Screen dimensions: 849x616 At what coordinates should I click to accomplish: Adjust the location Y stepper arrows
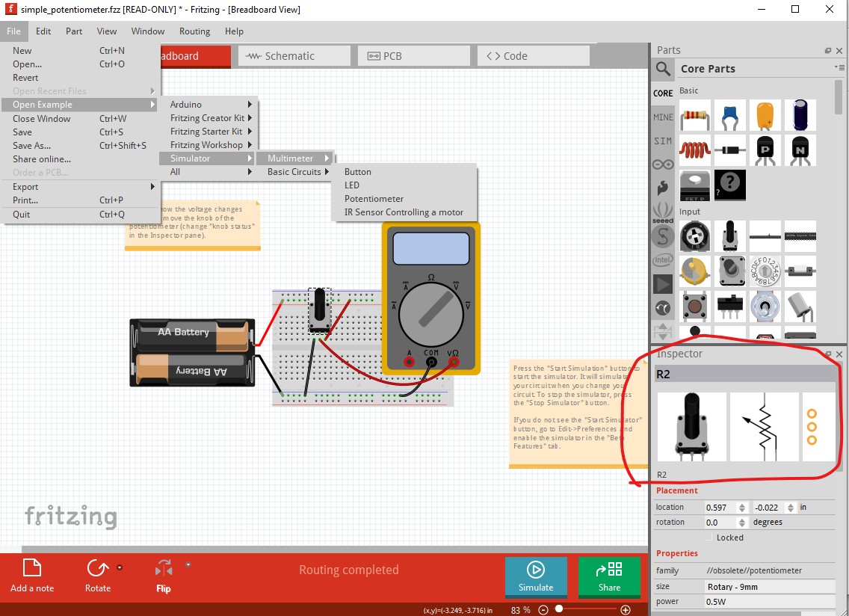pos(791,508)
